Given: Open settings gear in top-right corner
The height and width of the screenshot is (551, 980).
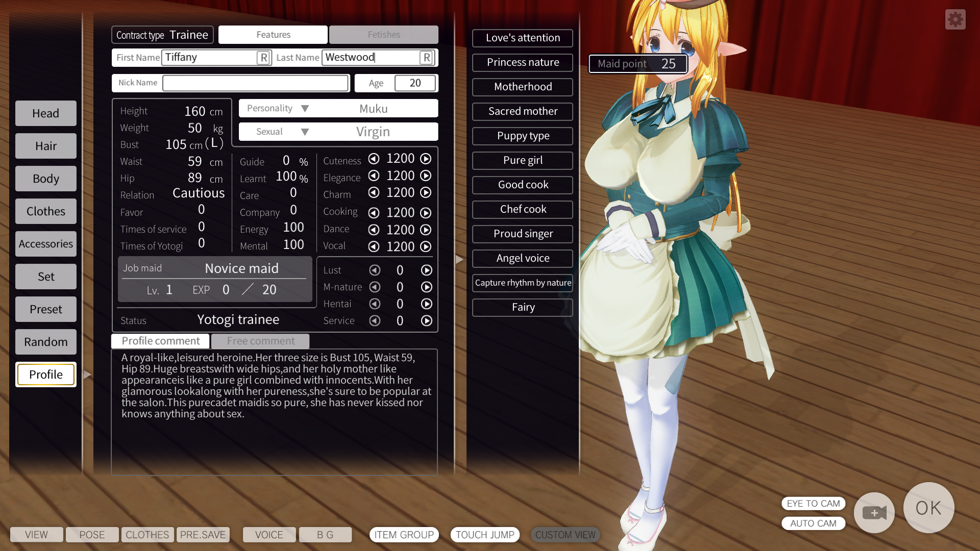Looking at the screenshot, I should pos(955,20).
